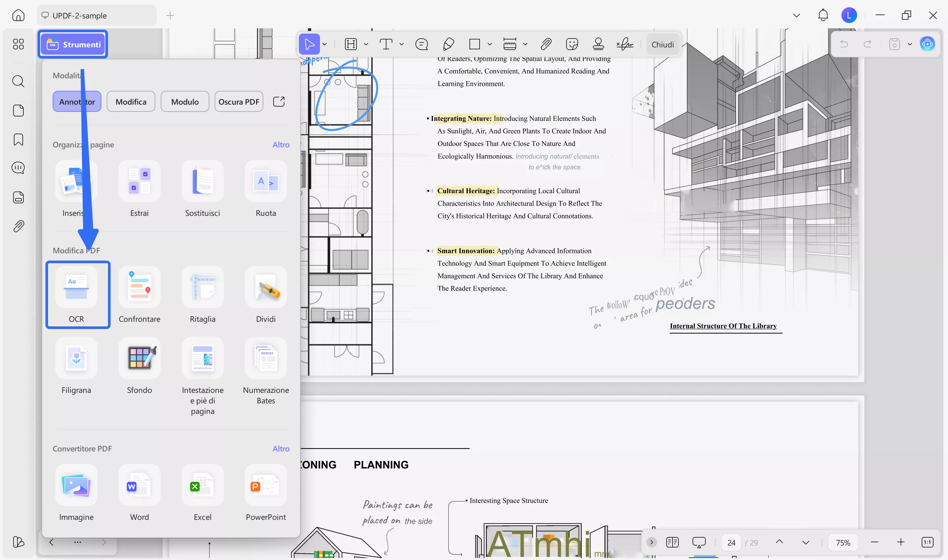The height and width of the screenshot is (560, 948).
Task: Select the Modulo mode option
Action: tap(185, 102)
